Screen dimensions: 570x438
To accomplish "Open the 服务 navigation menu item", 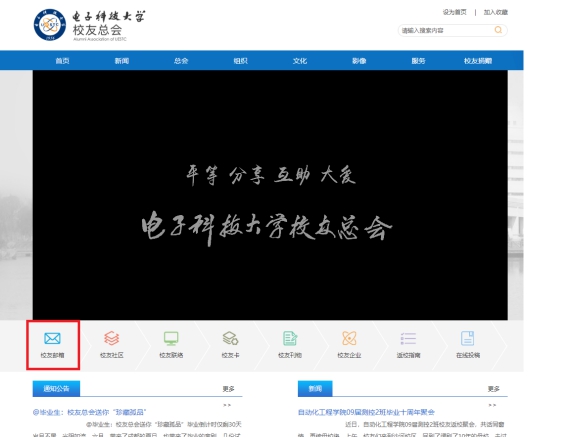I will (418, 61).
